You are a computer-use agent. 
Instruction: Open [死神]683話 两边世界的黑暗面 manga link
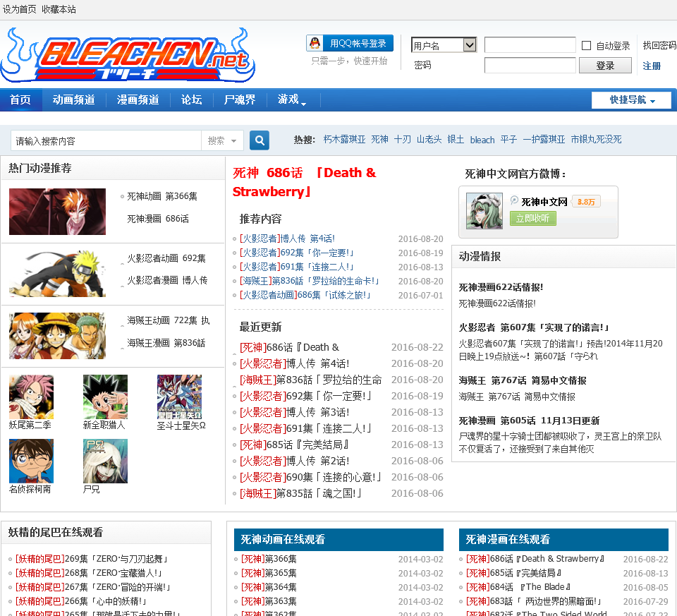[x=534, y=601]
